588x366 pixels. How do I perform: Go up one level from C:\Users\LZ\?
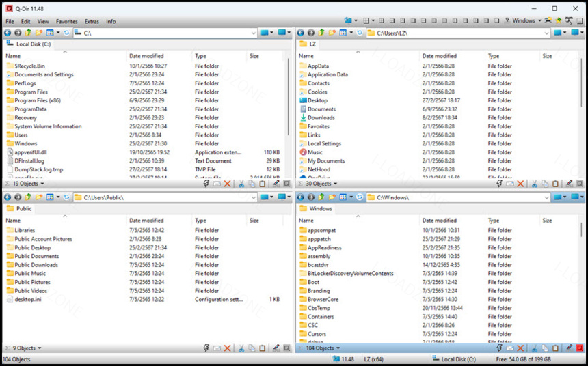click(x=321, y=33)
